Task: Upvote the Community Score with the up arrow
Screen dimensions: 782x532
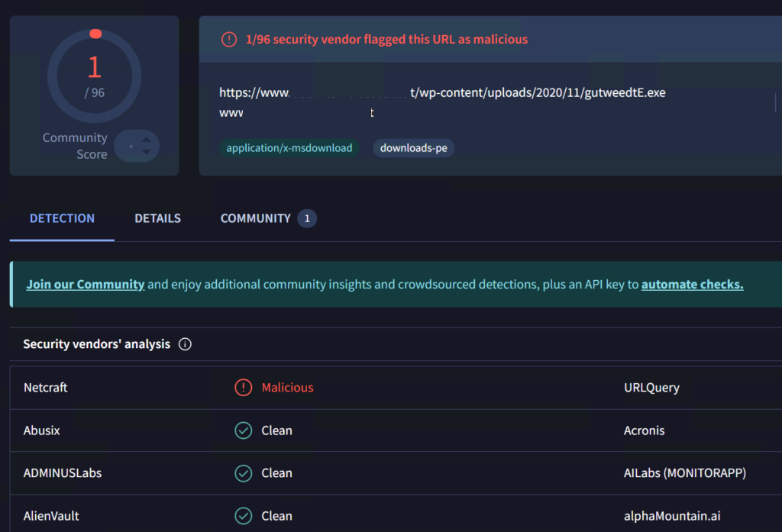Action: pos(147,140)
